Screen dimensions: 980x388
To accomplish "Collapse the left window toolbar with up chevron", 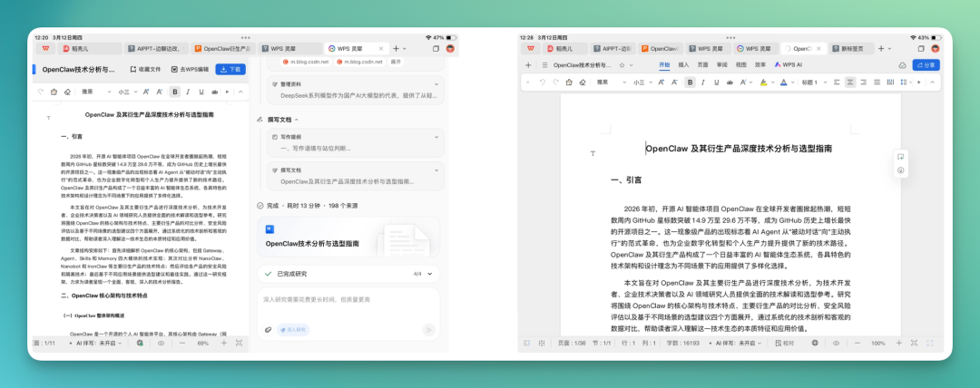I will point(240,92).
